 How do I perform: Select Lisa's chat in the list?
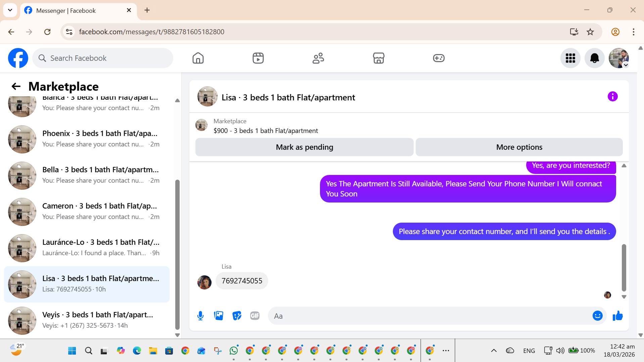pyautogui.click(x=87, y=284)
